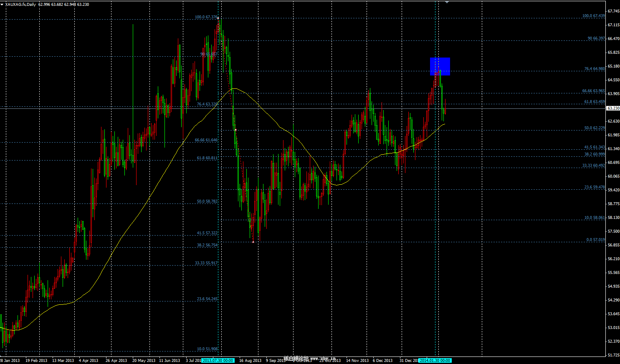Click the left Fibonacci 50.0 58.782 label
The width and height of the screenshot is (620, 364).
pyautogui.click(x=207, y=201)
